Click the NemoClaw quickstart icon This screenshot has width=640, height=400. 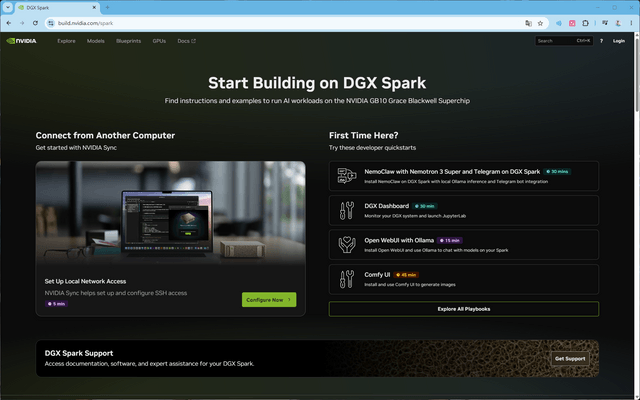(347, 176)
